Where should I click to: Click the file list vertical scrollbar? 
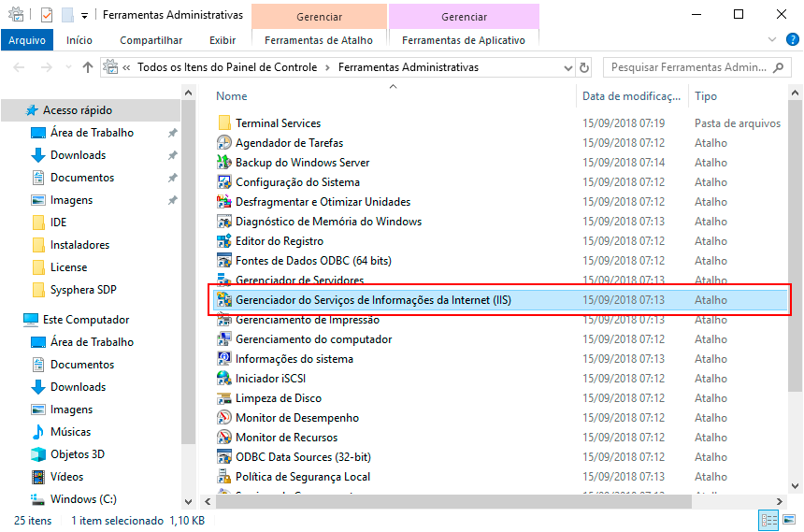point(795,246)
